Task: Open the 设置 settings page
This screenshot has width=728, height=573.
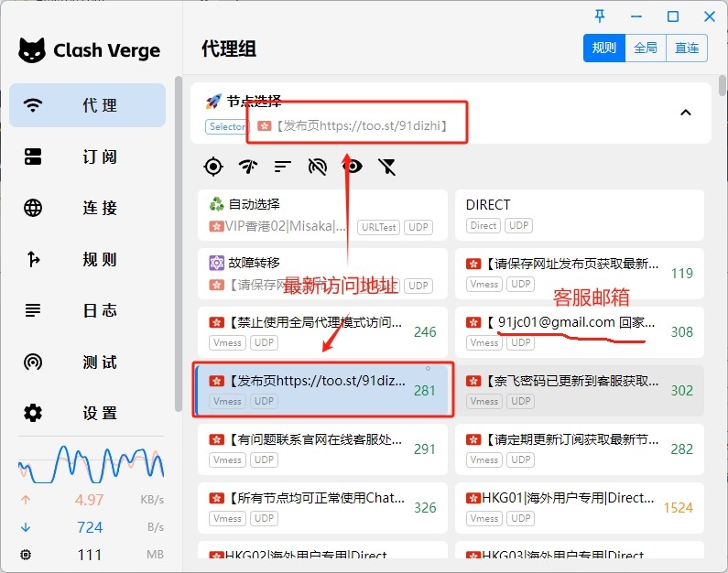Action: coord(87,413)
